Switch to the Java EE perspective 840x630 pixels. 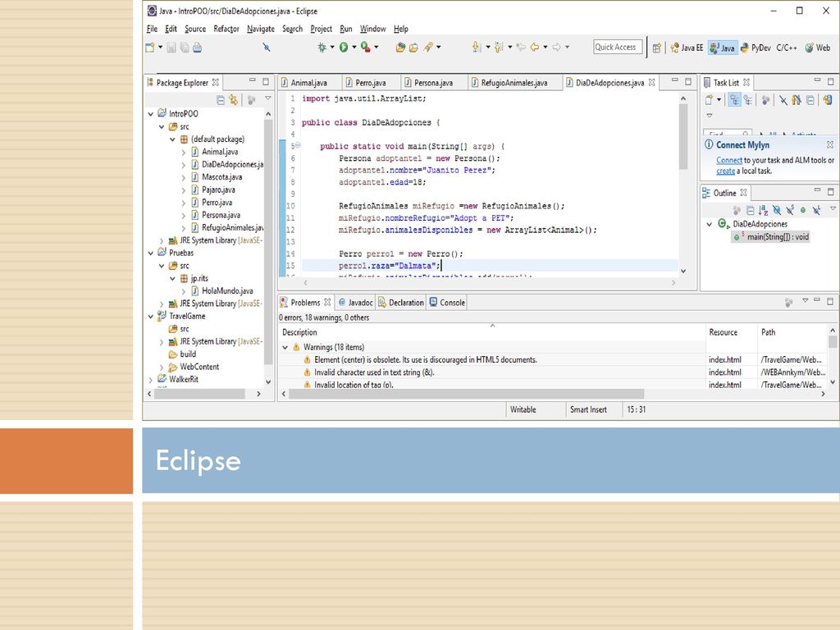tap(687, 48)
